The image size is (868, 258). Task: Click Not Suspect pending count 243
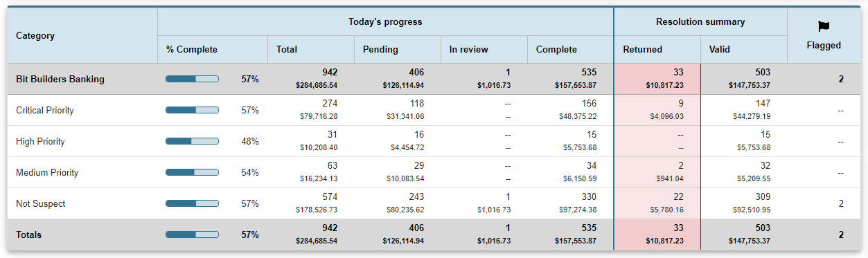[416, 197]
